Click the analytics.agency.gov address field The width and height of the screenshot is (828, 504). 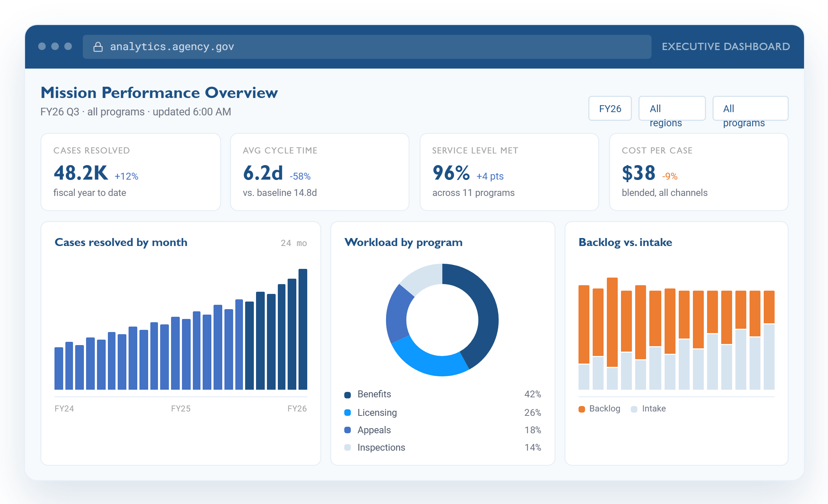pyautogui.click(x=367, y=47)
